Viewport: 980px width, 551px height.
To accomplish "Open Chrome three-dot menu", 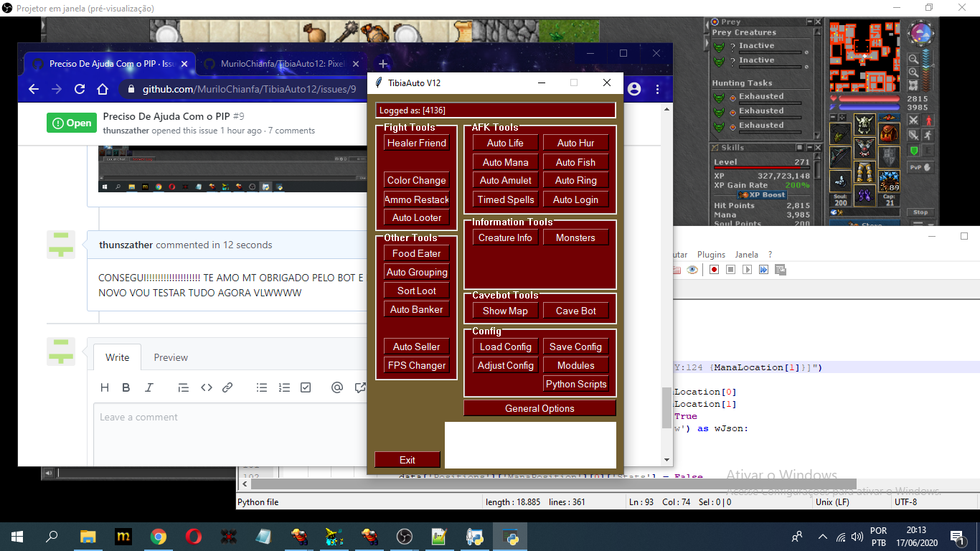I will click(x=657, y=89).
